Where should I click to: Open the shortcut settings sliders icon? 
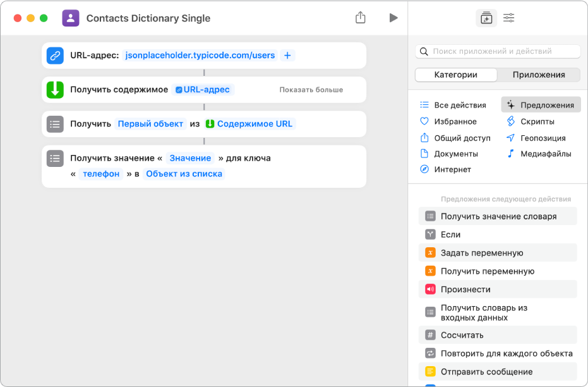508,18
